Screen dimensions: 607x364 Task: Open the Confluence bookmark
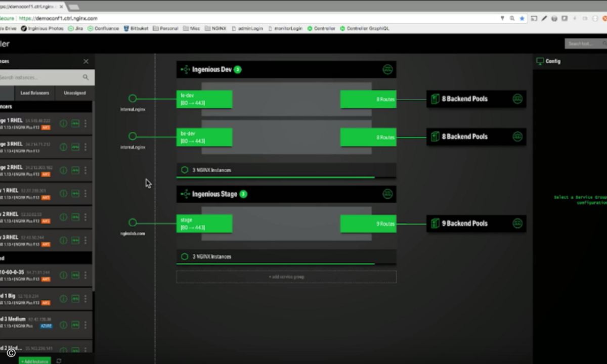click(x=103, y=28)
